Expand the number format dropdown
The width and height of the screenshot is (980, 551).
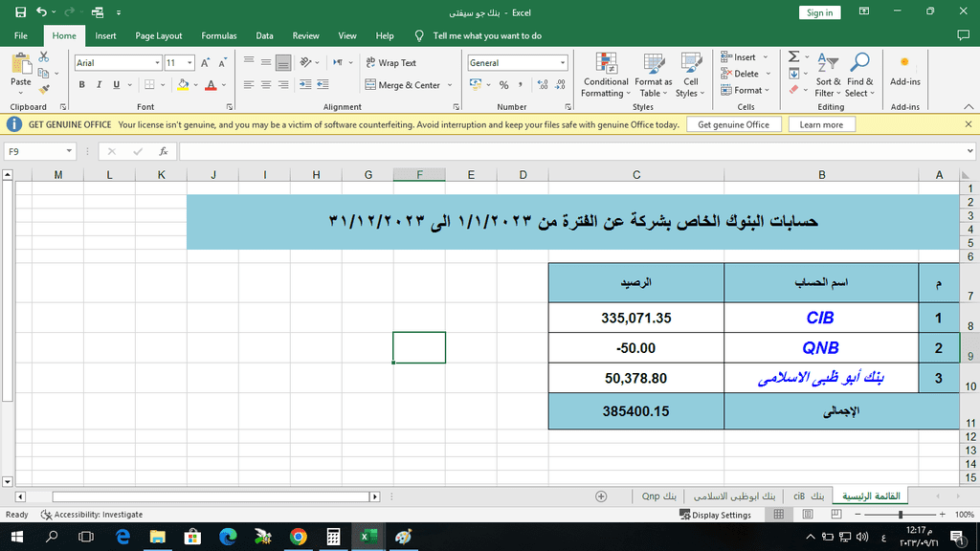(563, 62)
